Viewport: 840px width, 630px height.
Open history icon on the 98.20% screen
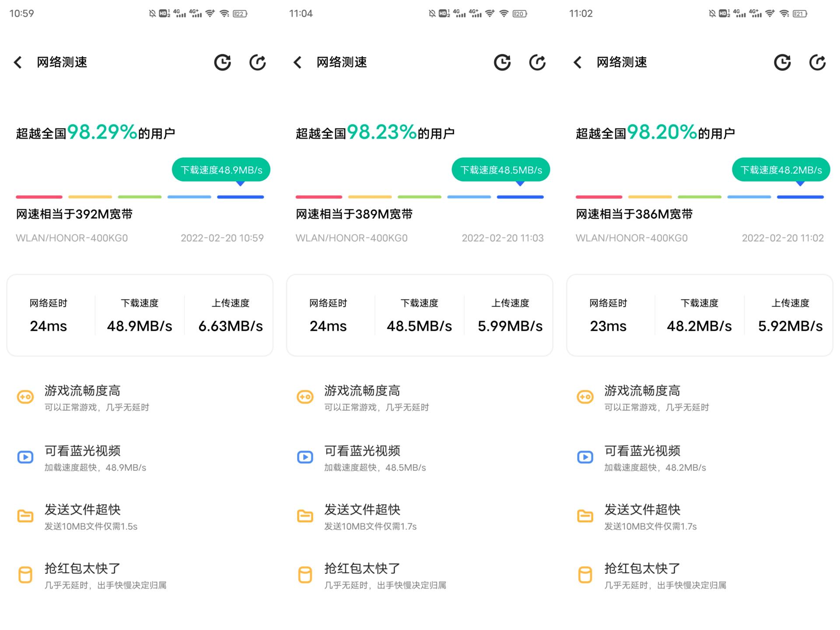coord(782,63)
